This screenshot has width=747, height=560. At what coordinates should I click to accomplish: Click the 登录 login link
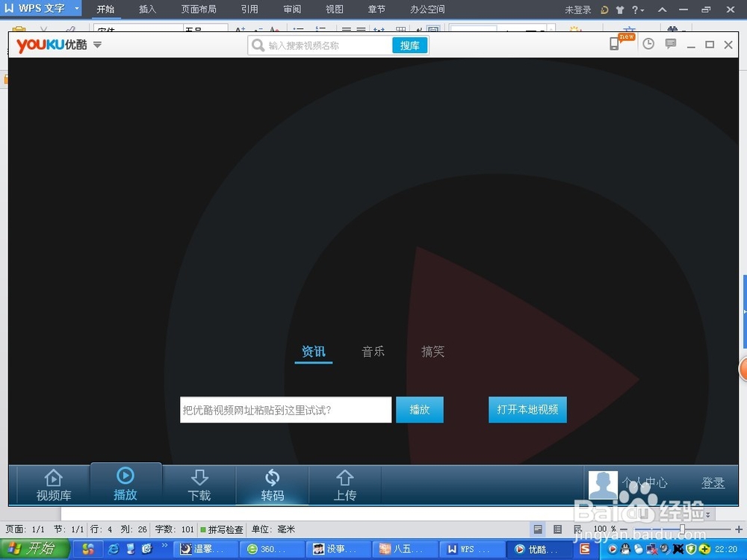tap(713, 482)
